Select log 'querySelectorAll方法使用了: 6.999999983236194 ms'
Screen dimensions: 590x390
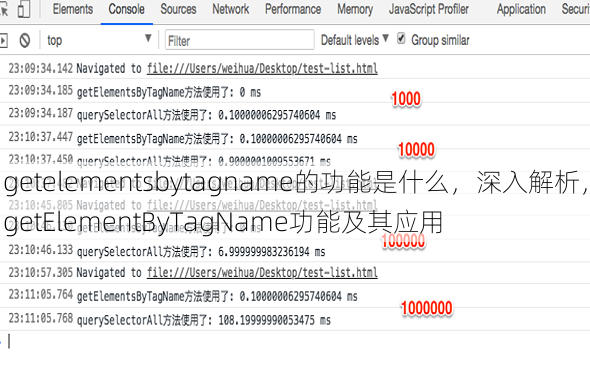pyautogui.click(x=295, y=251)
